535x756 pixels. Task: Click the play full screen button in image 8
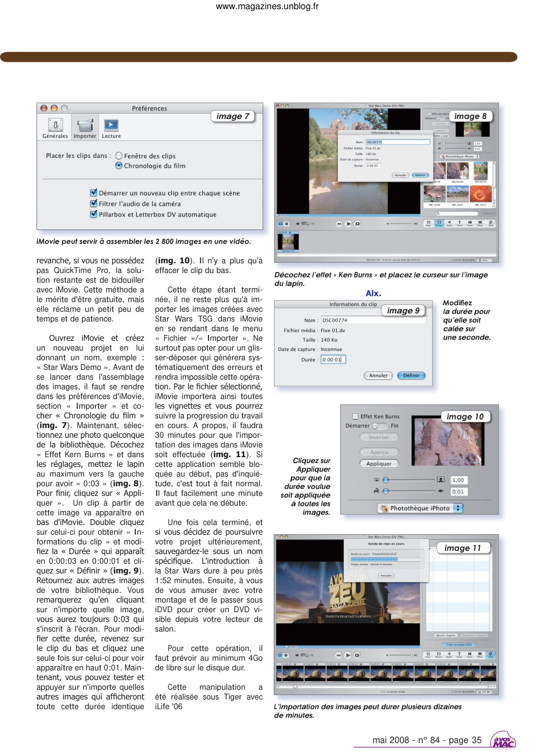[x=357, y=223]
